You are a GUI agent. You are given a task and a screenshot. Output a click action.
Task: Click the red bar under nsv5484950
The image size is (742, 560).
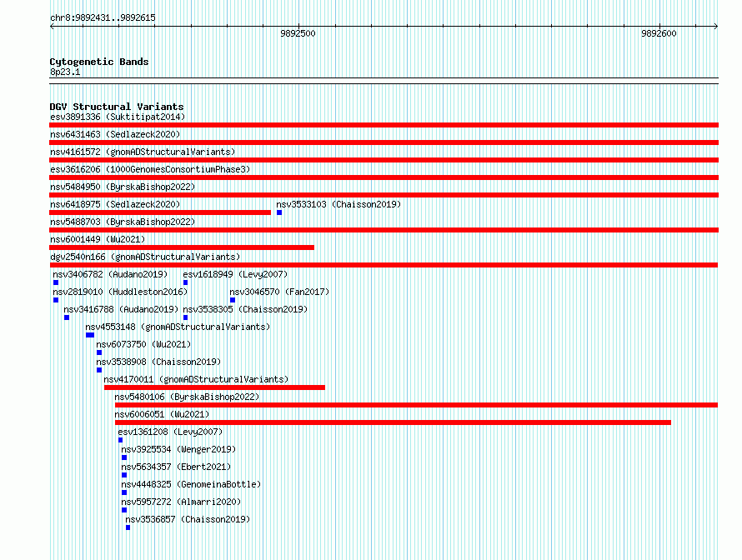pos(384,195)
